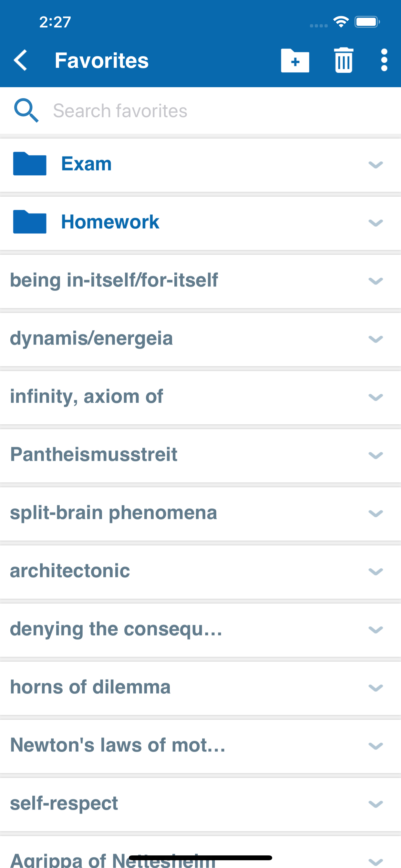Screen dimensions: 401x868
Task: Click the battery level indicator
Action: click(x=367, y=21)
